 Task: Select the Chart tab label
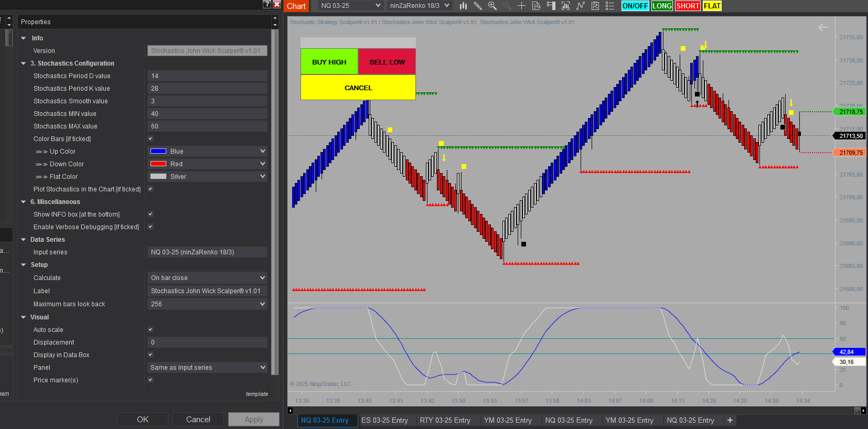[x=296, y=6]
